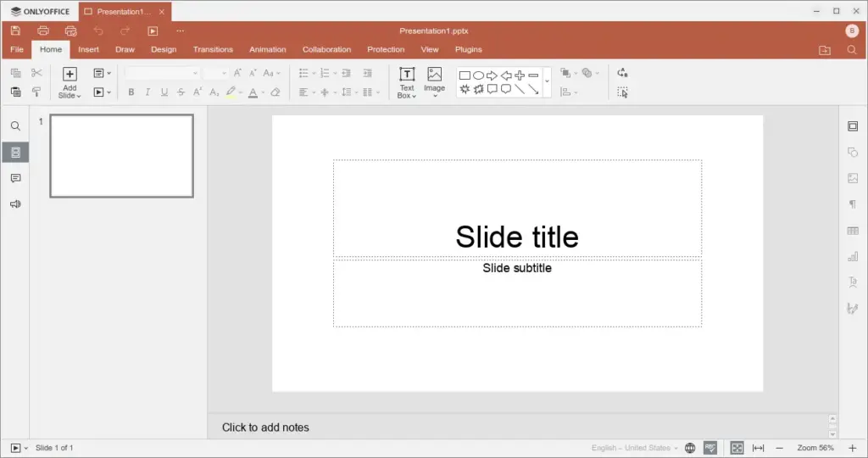Open the File menu tab
868x458 pixels.
(17, 49)
